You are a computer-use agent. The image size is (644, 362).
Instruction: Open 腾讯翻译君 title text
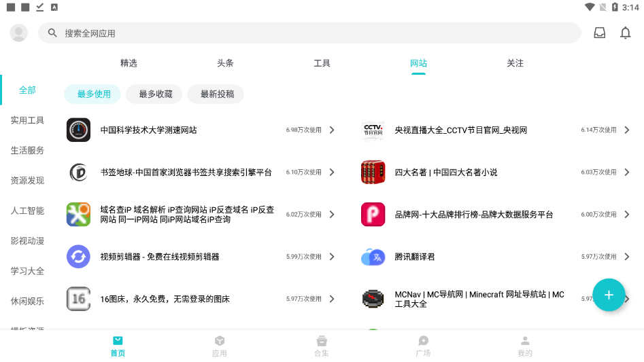tap(414, 257)
